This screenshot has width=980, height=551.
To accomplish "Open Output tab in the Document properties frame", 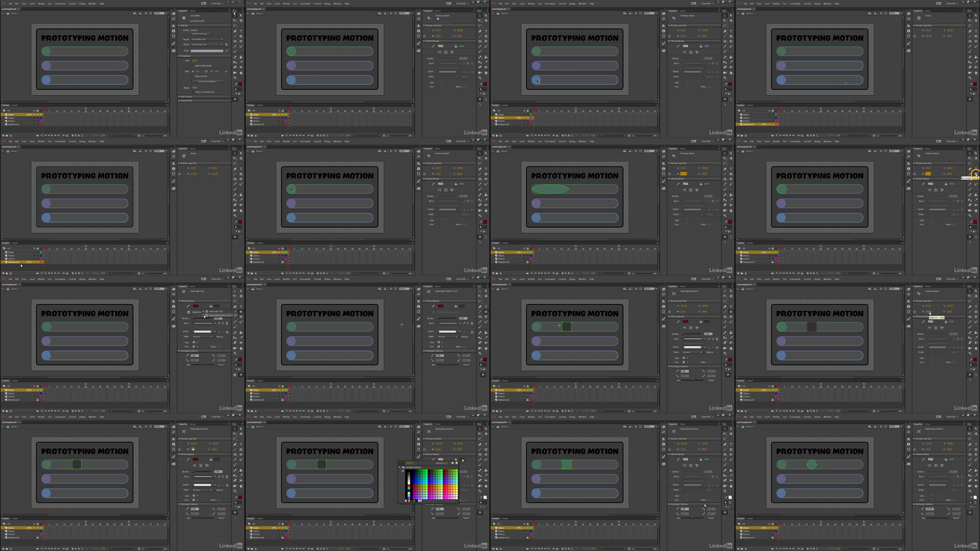I will (x=14, y=105).
